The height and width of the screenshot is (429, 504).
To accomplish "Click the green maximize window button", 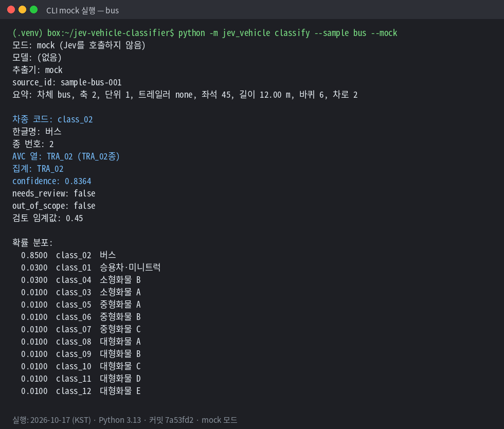I will [33, 10].
